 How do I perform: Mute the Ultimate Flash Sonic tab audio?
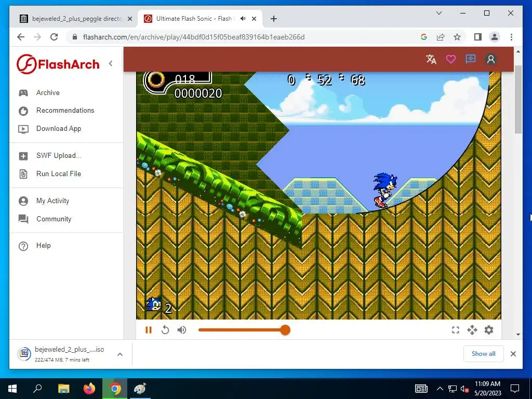pos(243,19)
